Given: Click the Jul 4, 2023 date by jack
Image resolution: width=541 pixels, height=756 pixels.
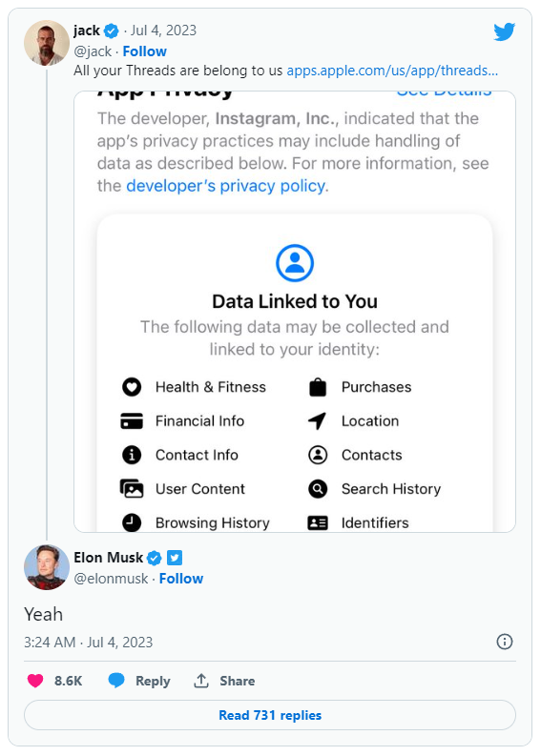Looking at the screenshot, I should [x=163, y=31].
